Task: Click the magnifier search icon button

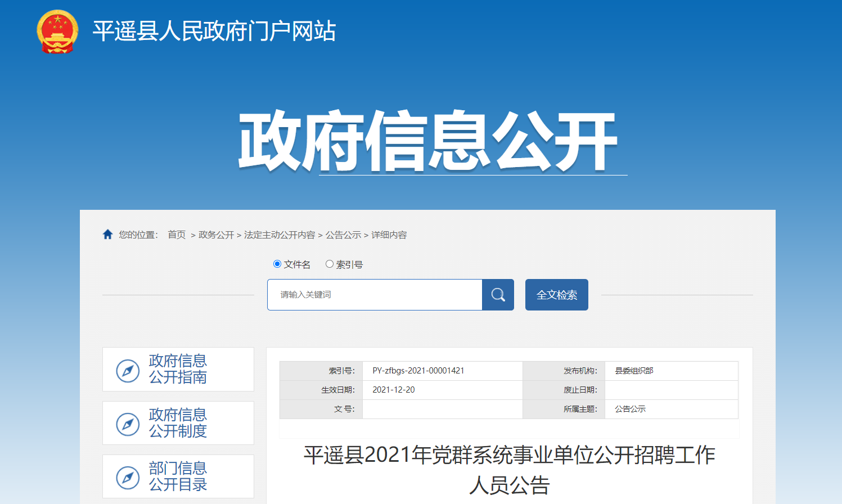Action: [x=498, y=295]
